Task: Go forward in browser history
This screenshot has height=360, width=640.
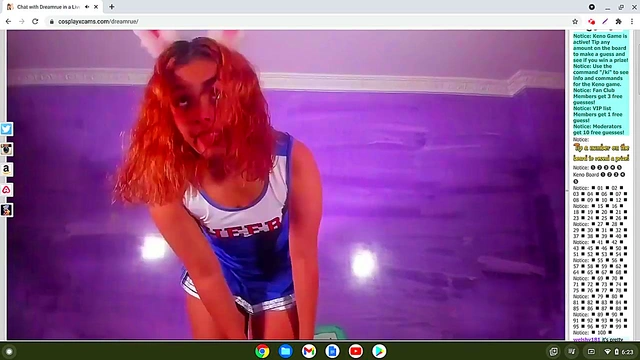Action: click(22, 21)
